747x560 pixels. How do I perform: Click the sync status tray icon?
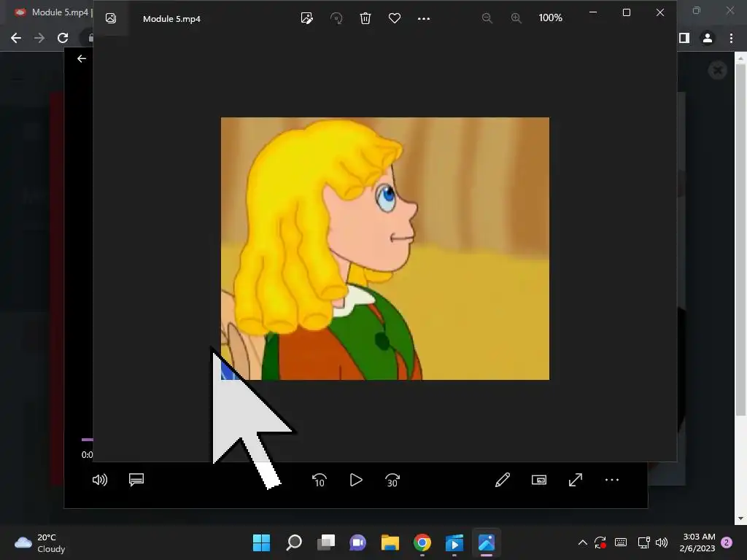[x=600, y=542]
